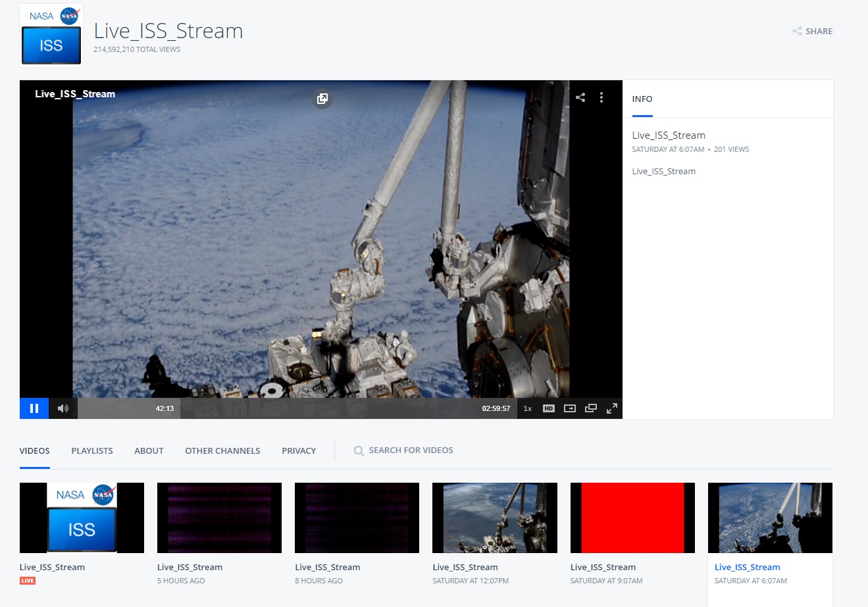Click the pop-out icon at top of video

(322, 99)
